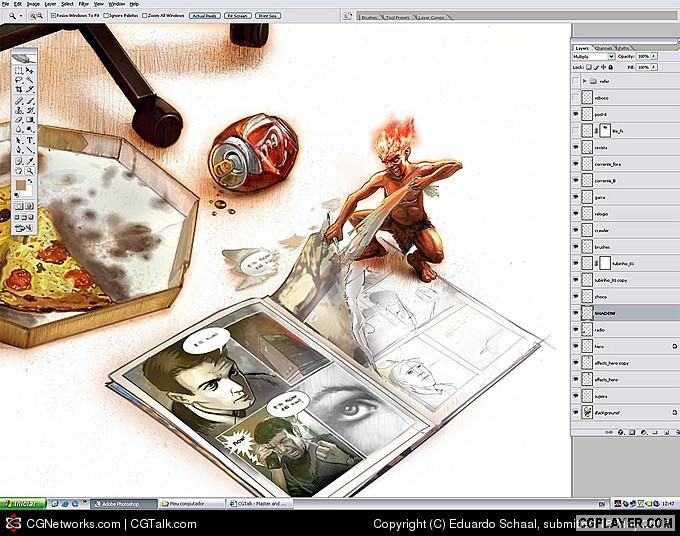Open the blend mode dropdown (Multiply)

pos(593,57)
